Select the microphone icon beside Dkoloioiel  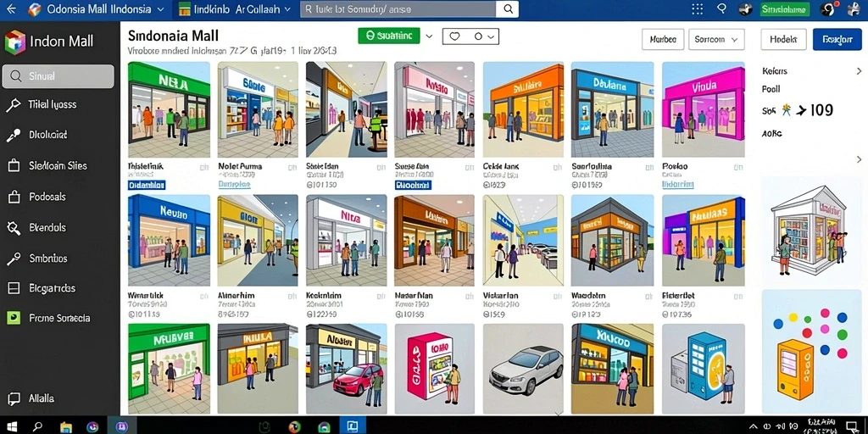pyautogui.click(x=14, y=135)
